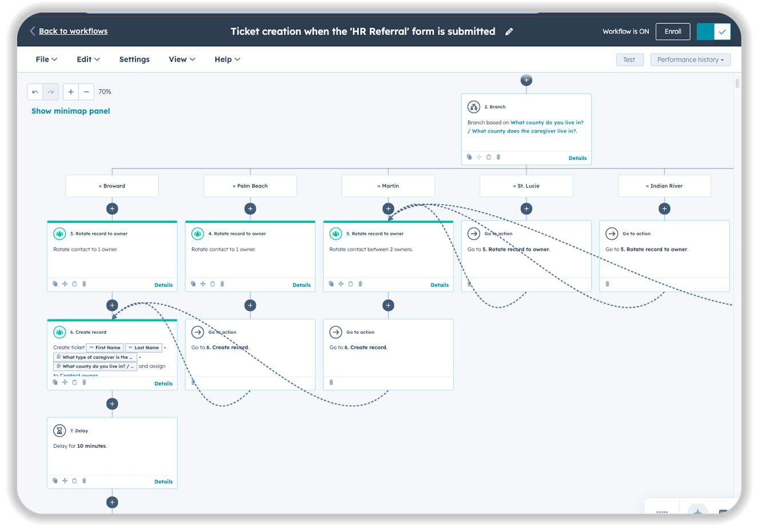Click clipboard icon on 3. Rotate record card
Image resolution: width=758 pixels, height=532 pixels.
click(74, 283)
